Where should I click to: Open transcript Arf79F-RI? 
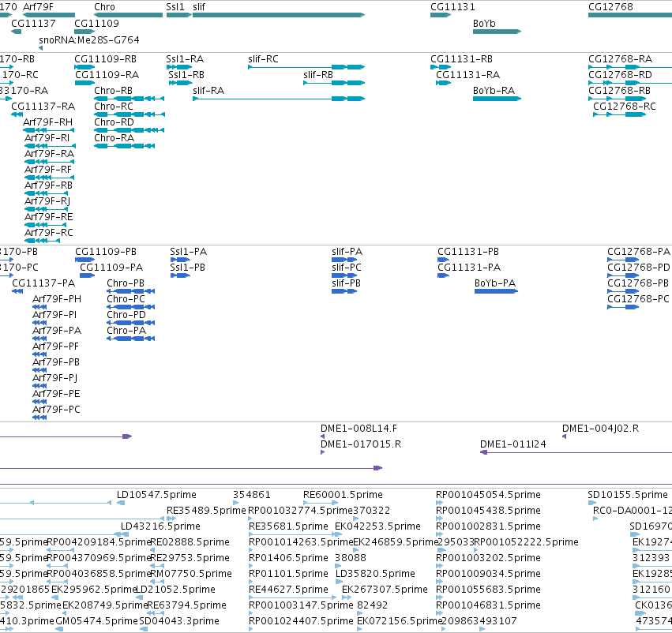47,138
